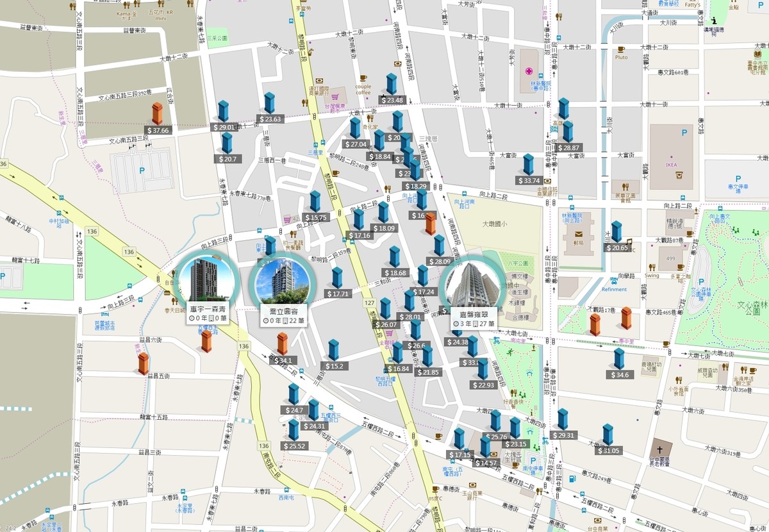
Task: Open the building marker labeled $15.75
Action: 315,202
